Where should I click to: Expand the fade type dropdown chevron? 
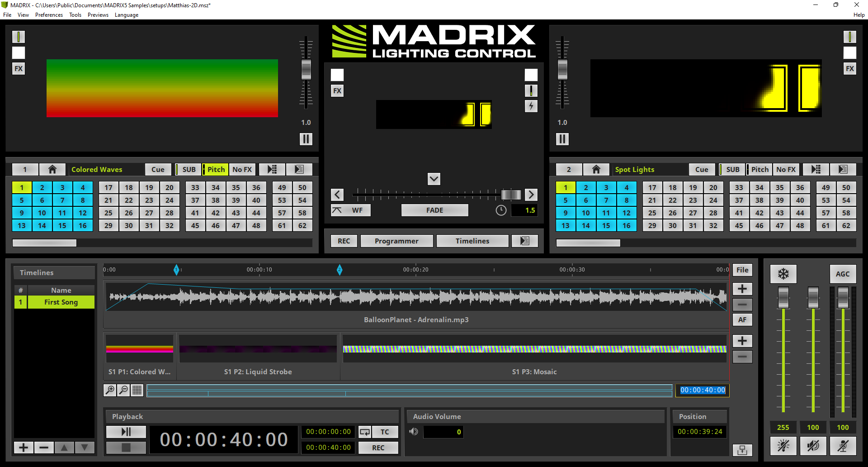tap(434, 179)
